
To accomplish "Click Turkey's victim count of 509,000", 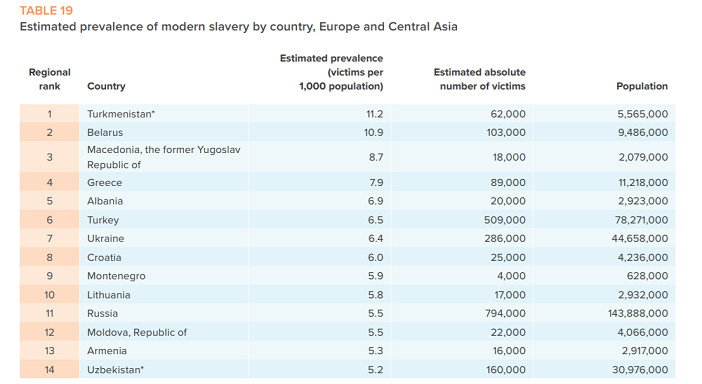I will click(x=505, y=220).
